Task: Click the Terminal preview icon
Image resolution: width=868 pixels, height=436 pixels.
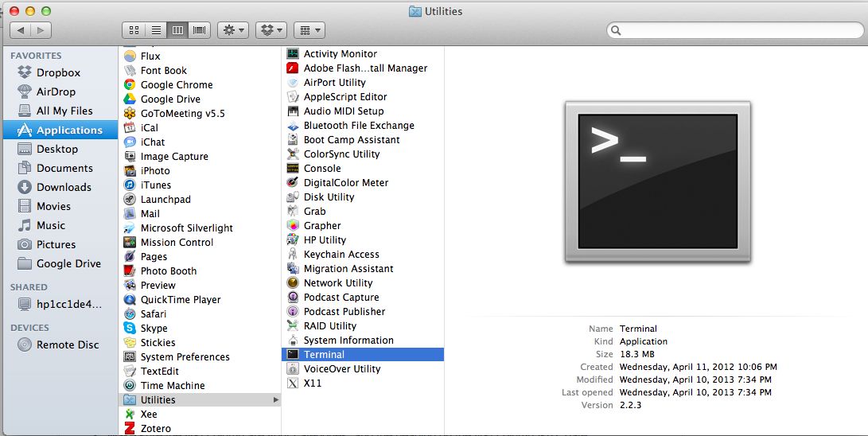Action: (657, 182)
